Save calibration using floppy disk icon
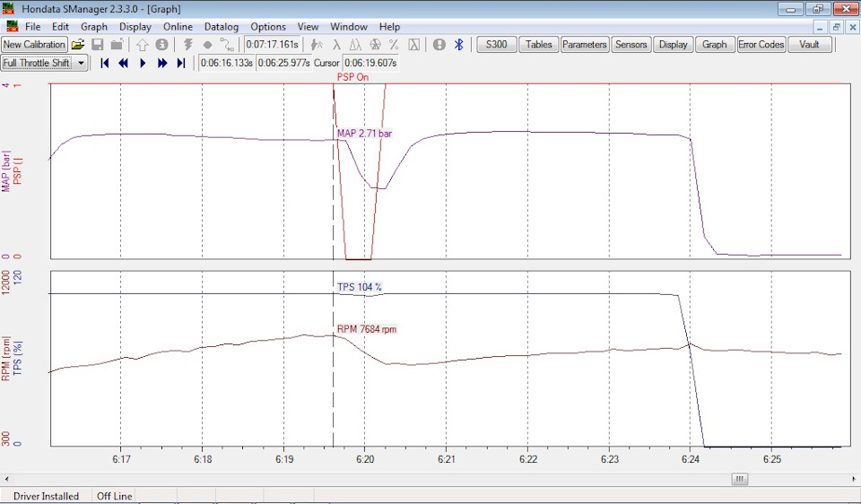Viewport: 861px width, 504px height. pos(97,45)
